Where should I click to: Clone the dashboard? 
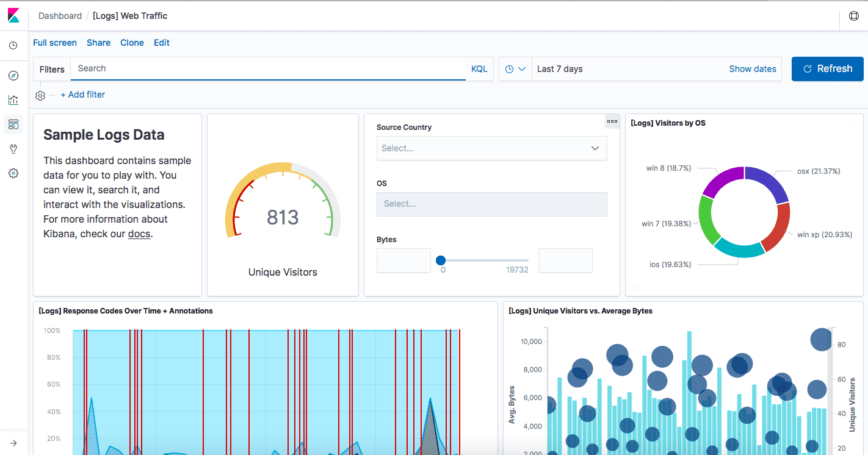[x=132, y=43]
